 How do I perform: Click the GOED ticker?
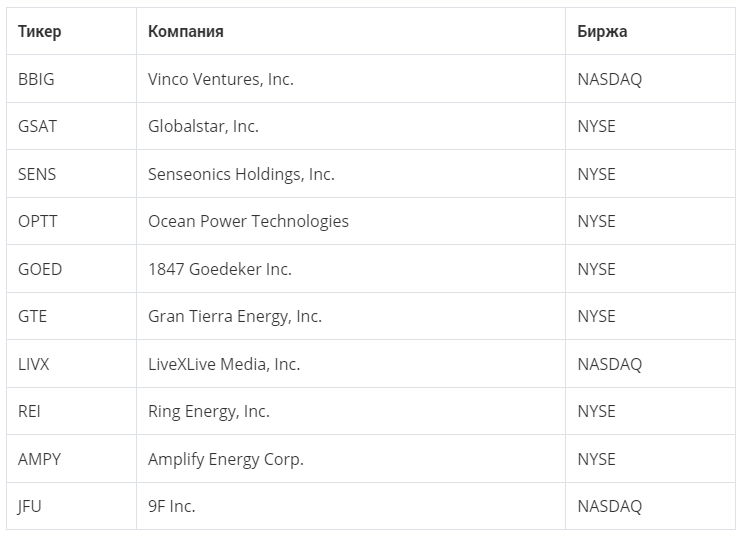(40, 269)
